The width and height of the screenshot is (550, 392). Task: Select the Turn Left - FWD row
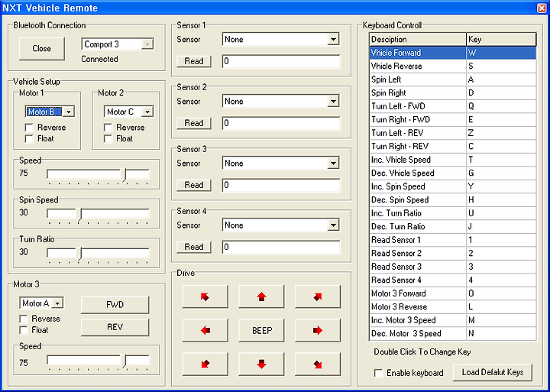[x=453, y=106]
